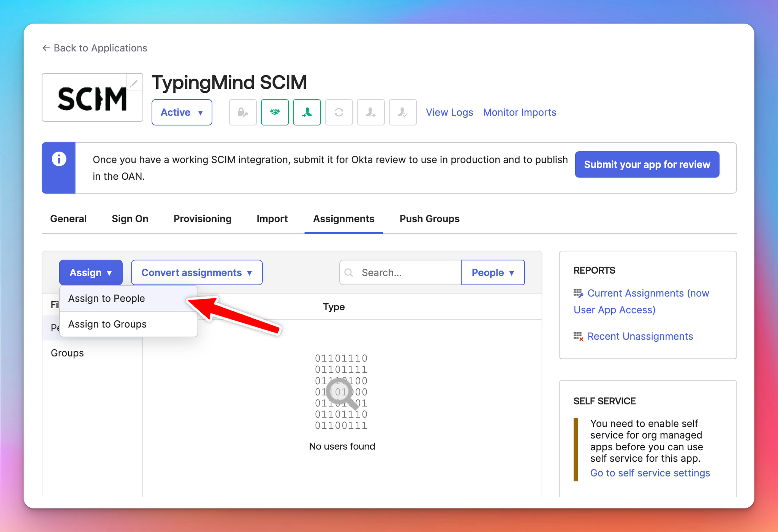Switch to the Sign On tab
The height and width of the screenshot is (532, 778).
130,219
